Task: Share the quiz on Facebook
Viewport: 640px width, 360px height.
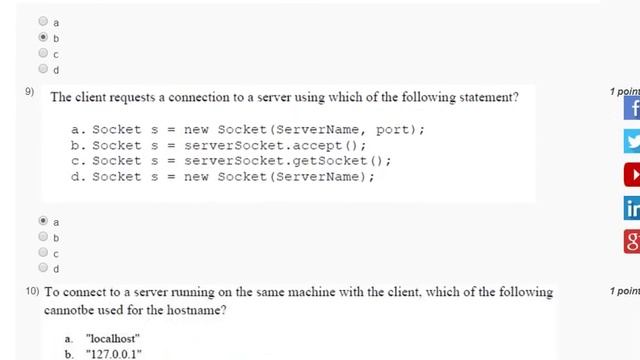Action: [x=632, y=108]
